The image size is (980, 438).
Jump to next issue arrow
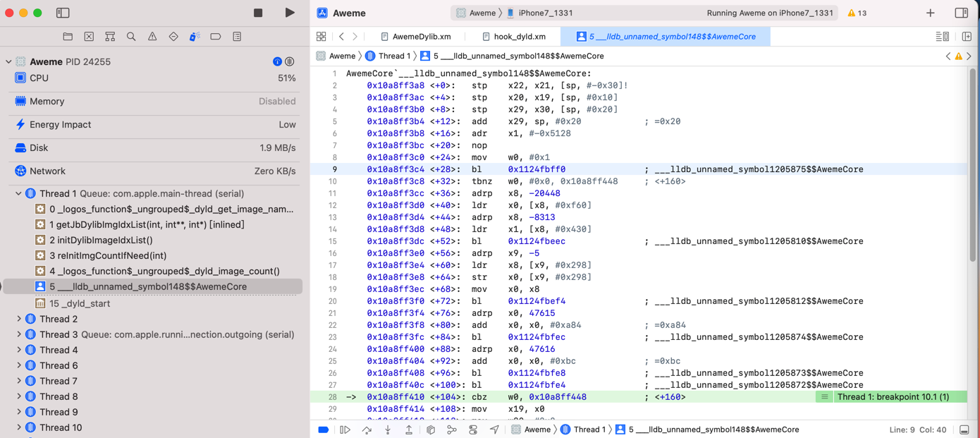tap(969, 56)
